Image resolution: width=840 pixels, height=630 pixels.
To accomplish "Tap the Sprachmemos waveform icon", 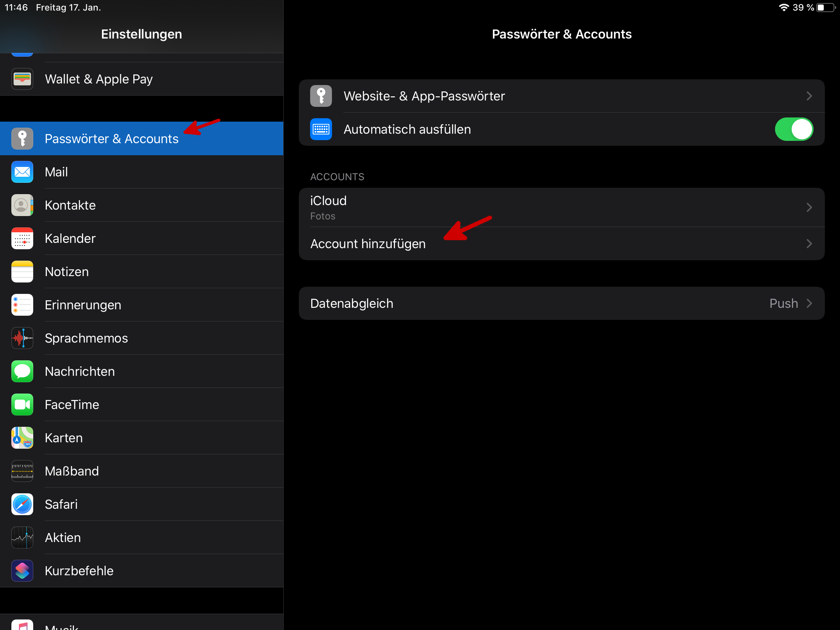I will tap(22, 338).
